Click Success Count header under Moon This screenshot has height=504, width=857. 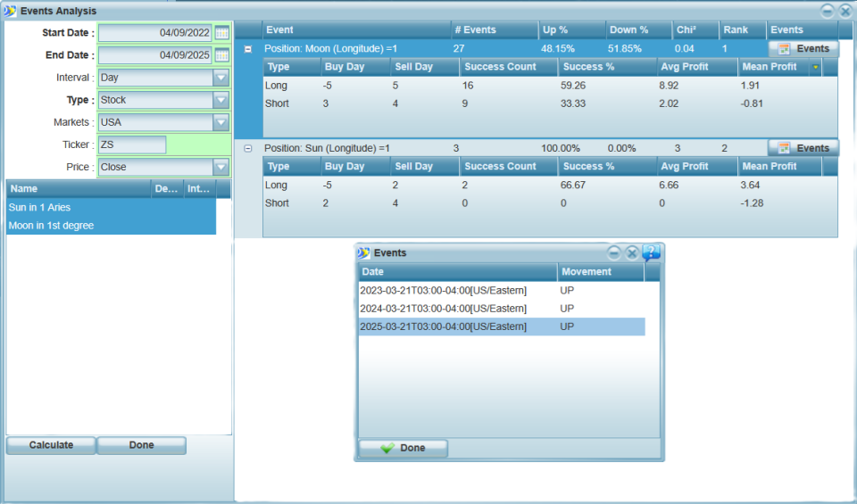click(508, 67)
